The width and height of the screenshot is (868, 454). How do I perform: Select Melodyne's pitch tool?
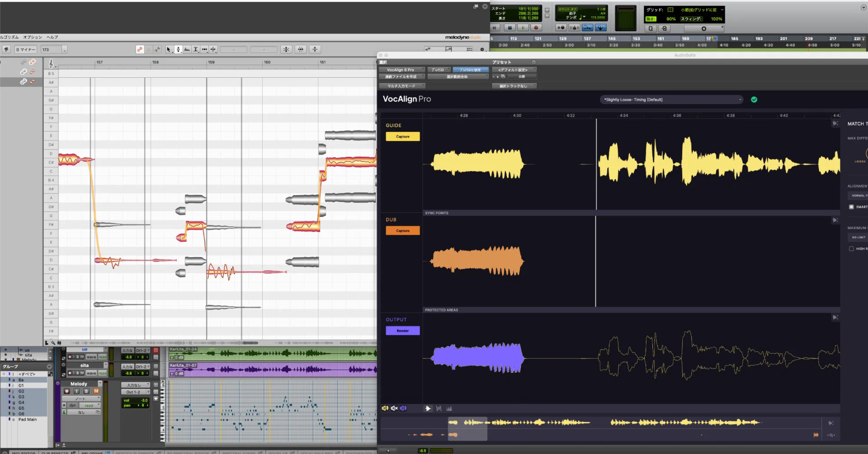click(178, 49)
